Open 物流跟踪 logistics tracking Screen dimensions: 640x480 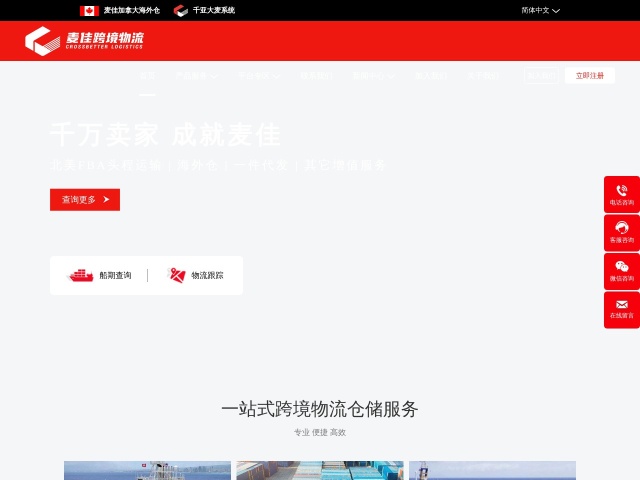207,276
